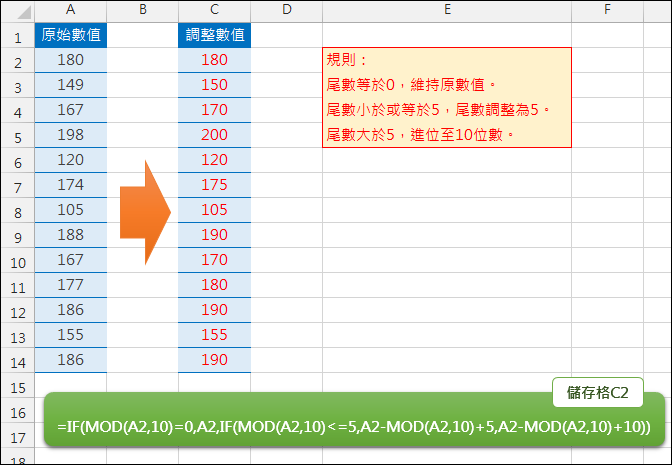Select cell A2 containing 180
Screen dimensions: 672x465
[71, 60]
